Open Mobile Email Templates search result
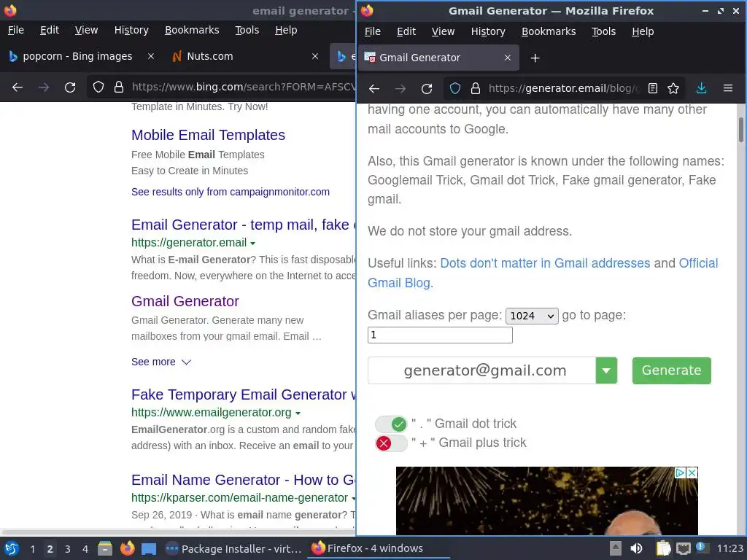The image size is (747, 560). coord(208,135)
